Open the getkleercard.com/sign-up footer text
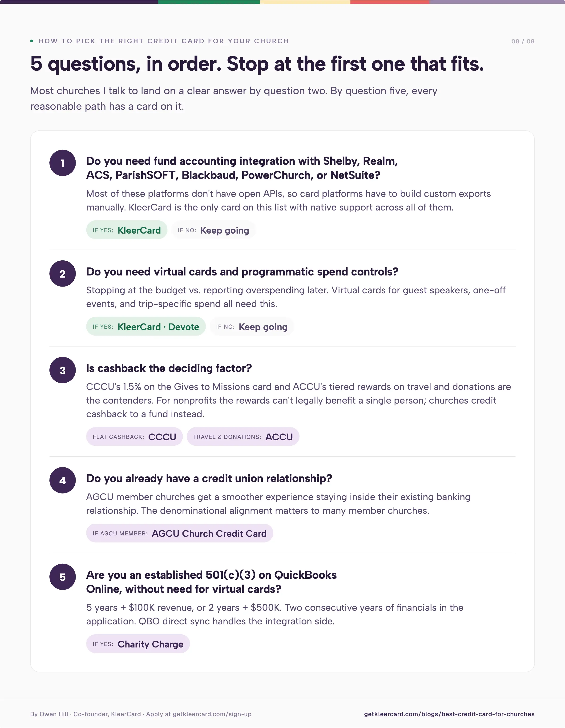 tap(212, 714)
